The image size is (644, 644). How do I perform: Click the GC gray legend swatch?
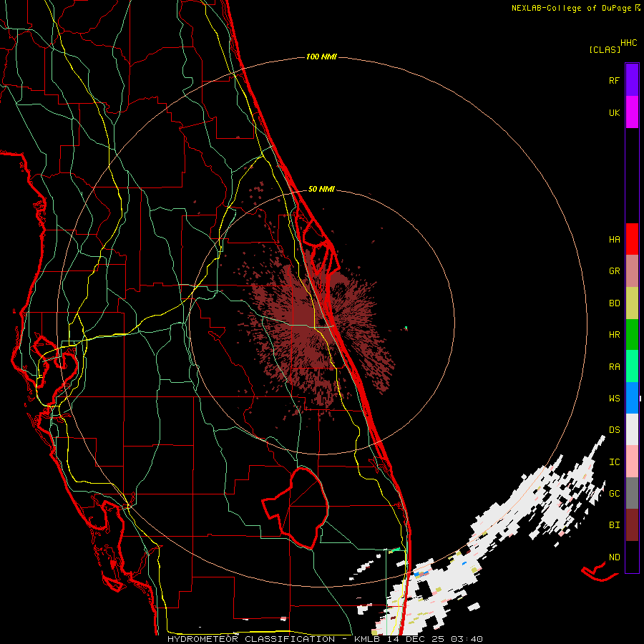tap(632, 493)
